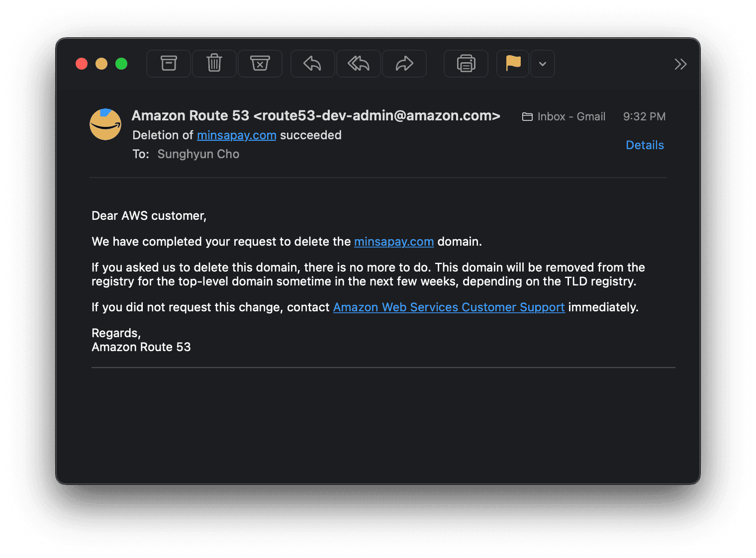Toggle the orange flag on message
Screen dimensions: 756x558
(x=513, y=64)
